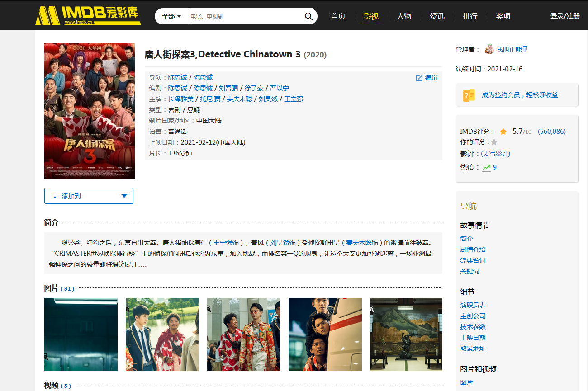
Task: Go to 主创公司 in the sidebar
Action: (473, 316)
